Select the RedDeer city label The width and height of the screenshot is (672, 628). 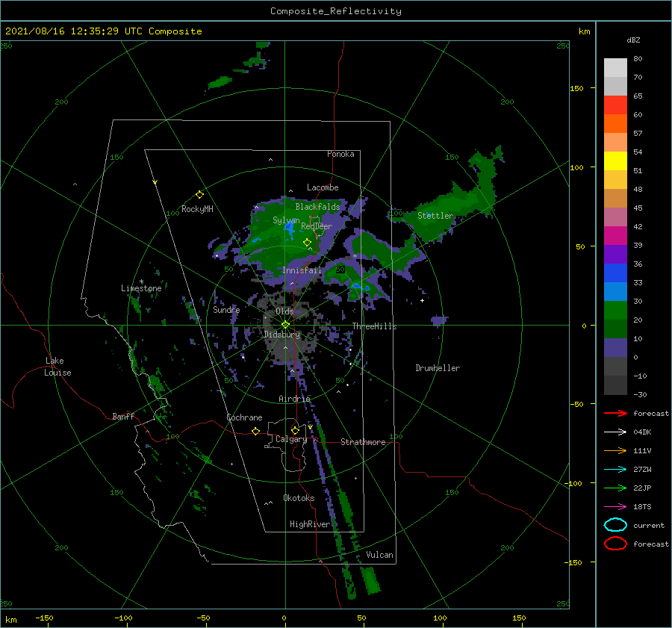point(317,226)
